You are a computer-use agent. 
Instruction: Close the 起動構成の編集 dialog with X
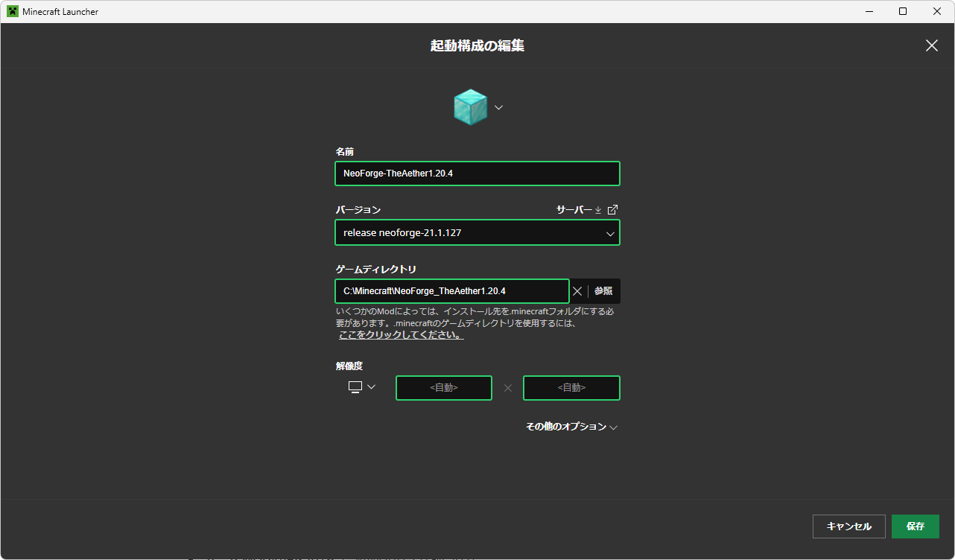tap(931, 45)
